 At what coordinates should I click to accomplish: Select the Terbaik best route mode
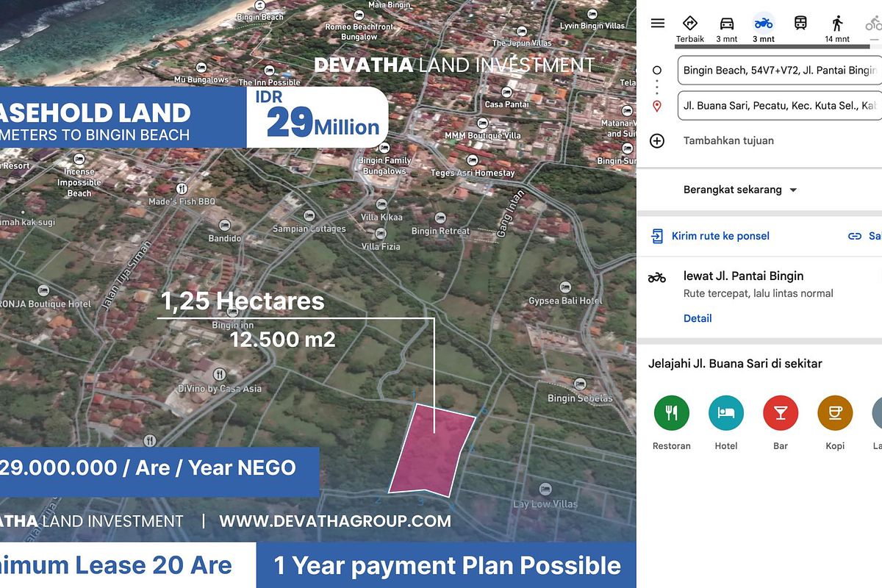[689, 28]
